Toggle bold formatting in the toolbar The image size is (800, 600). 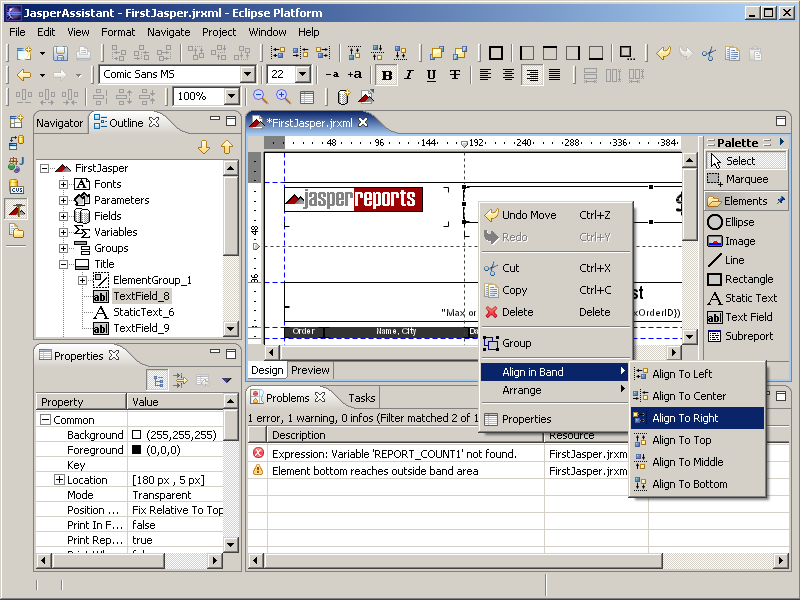387,74
